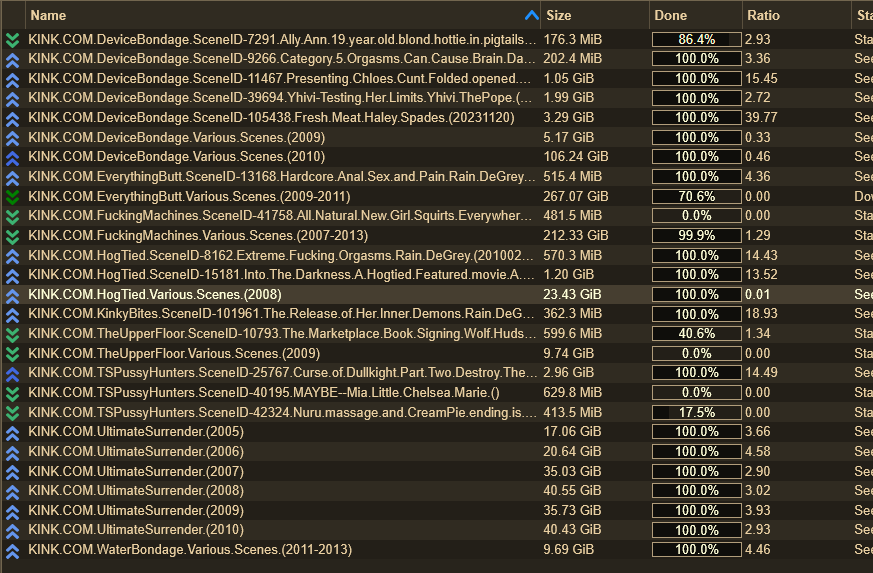Viewport: 873px width, 573px height.
Task: Click the 70.6% progress bar
Action: (696, 196)
